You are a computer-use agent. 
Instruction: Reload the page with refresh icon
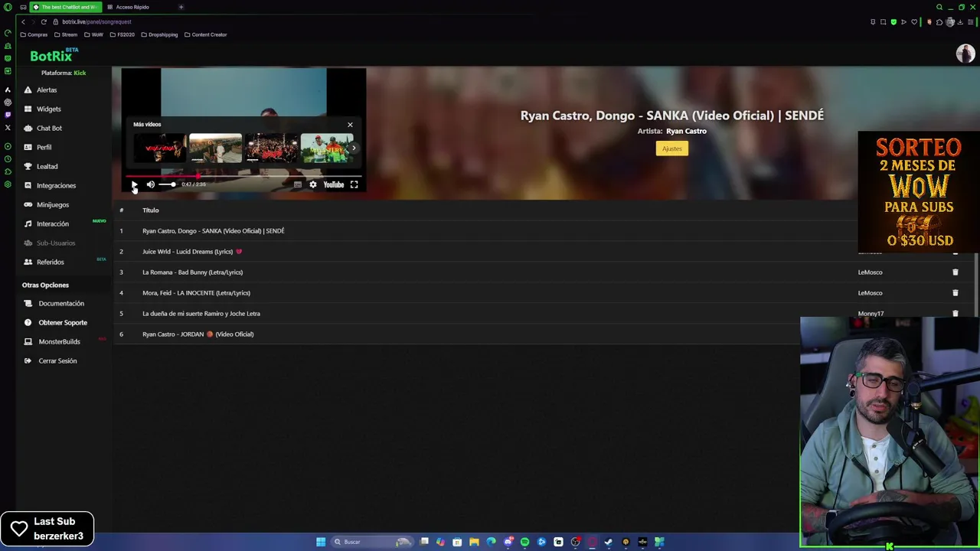coord(44,21)
